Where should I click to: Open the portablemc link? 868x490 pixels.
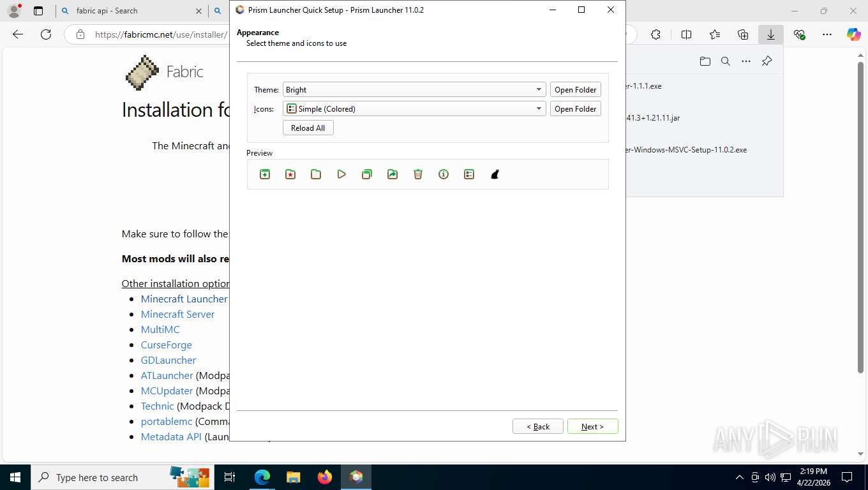pos(167,421)
